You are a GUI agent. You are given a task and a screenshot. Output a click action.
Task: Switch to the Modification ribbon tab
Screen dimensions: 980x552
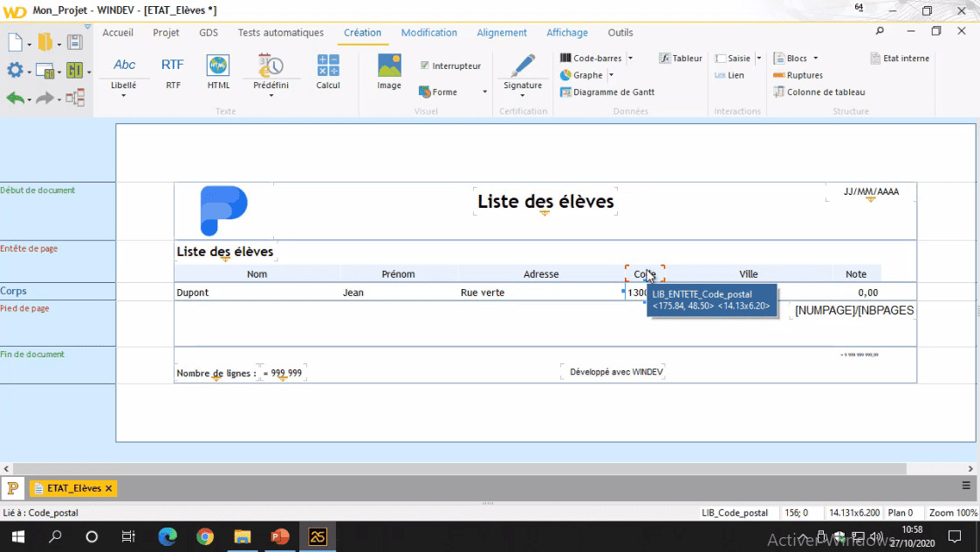[x=428, y=32]
